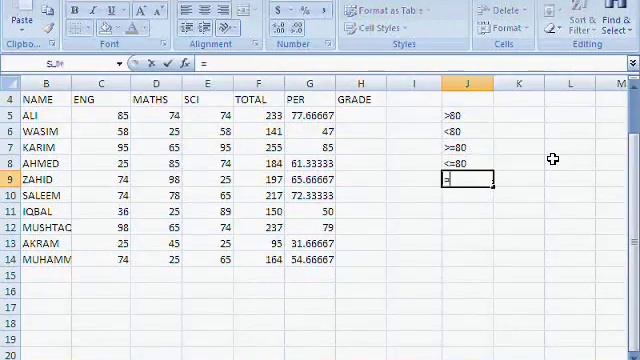Open Font dialog launcher
Screen dimensions: 640x360
coord(164,43)
